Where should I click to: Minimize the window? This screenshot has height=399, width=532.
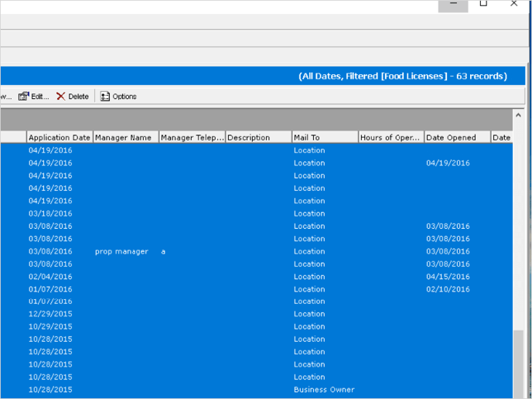pyautogui.click(x=453, y=5)
